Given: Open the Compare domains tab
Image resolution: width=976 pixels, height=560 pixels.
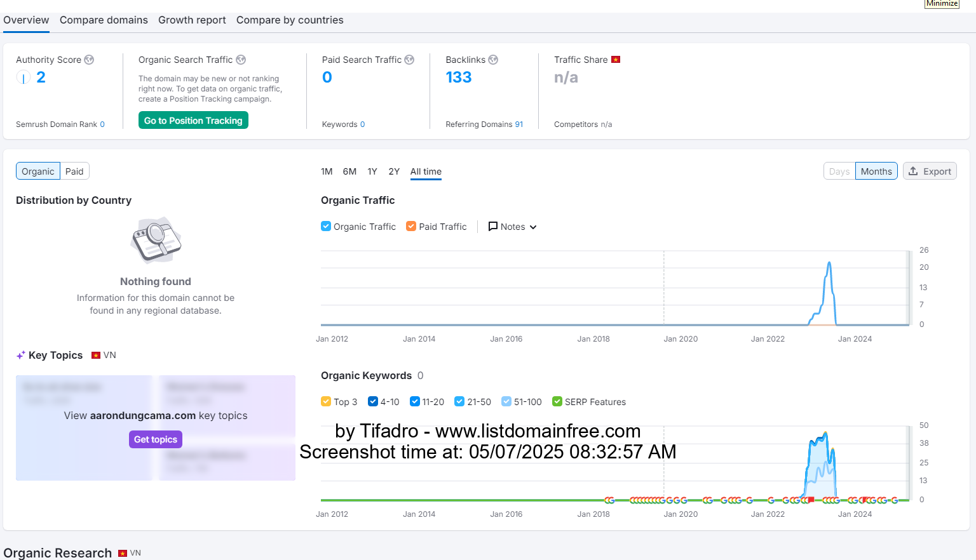Looking at the screenshot, I should tap(104, 20).
